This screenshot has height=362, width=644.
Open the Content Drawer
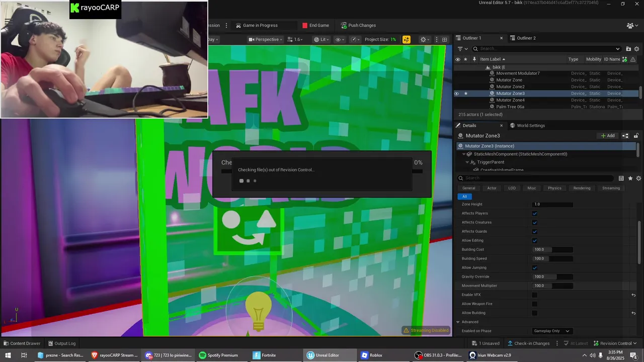click(x=22, y=343)
